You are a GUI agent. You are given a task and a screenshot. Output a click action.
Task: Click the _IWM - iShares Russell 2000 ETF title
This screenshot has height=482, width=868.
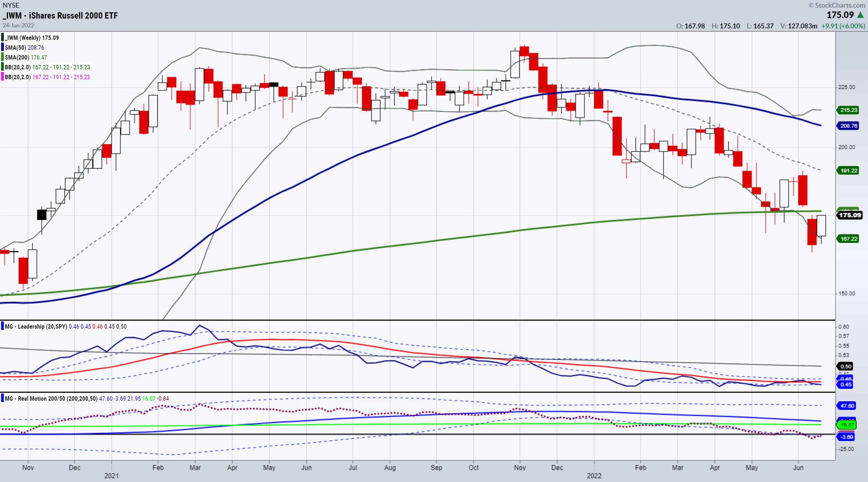pos(61,16)
